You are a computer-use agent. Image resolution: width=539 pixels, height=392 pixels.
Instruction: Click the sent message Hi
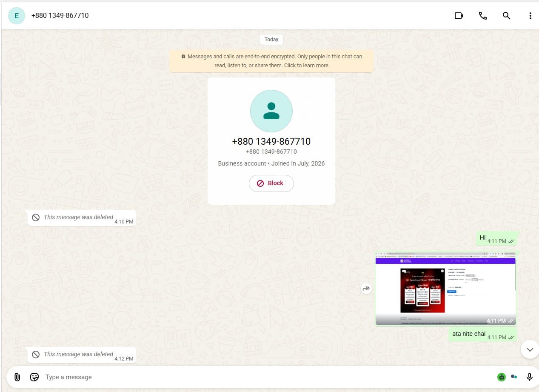tap(497, 238)
